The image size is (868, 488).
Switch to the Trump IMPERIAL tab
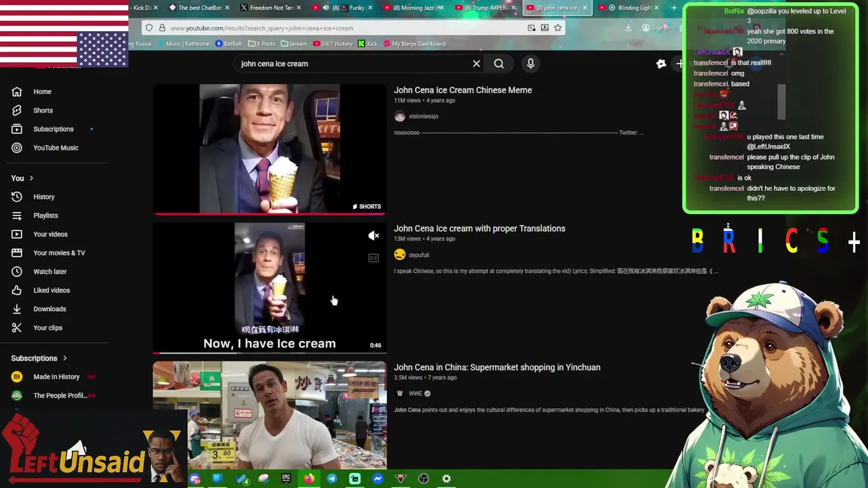(x=486, y=7)
